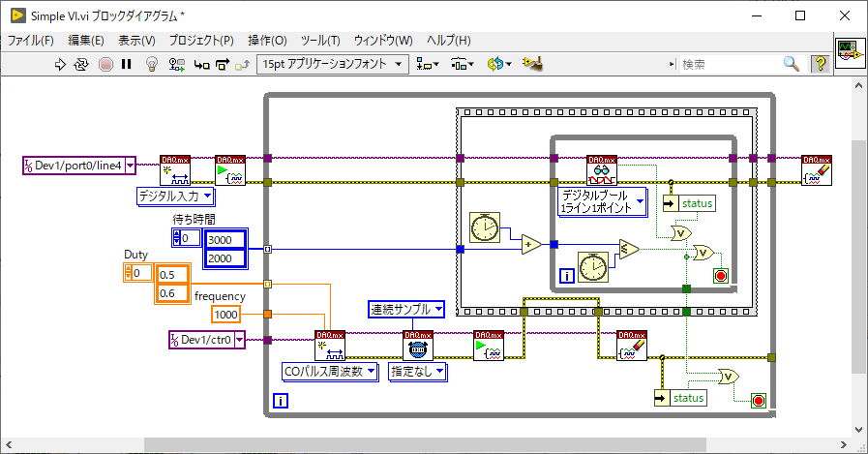Select the Add function node
This screenshot has height=454, width=868.
[x=531, y=244]
